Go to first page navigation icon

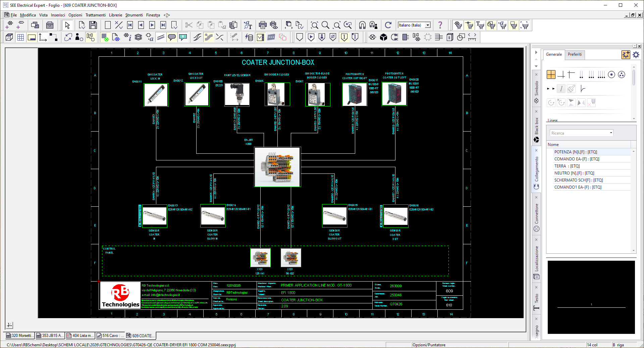[130, 25]
